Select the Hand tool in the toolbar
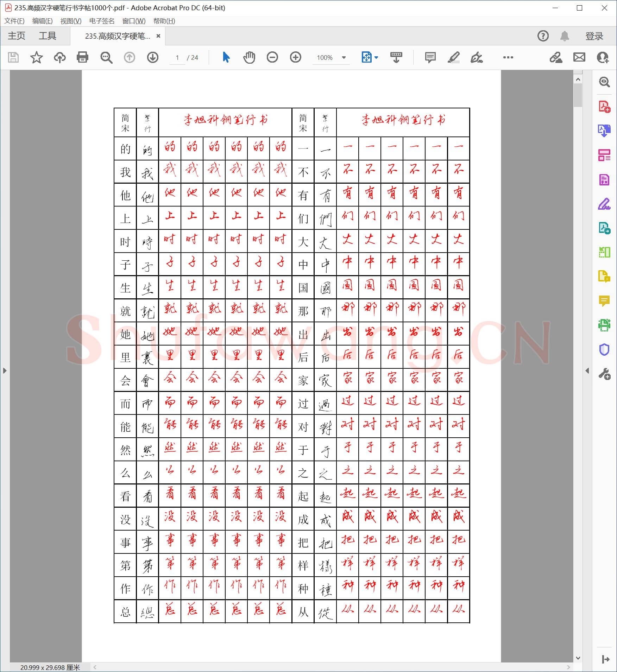Viewport: 617px width, 672px height. (x=249, y=57)
